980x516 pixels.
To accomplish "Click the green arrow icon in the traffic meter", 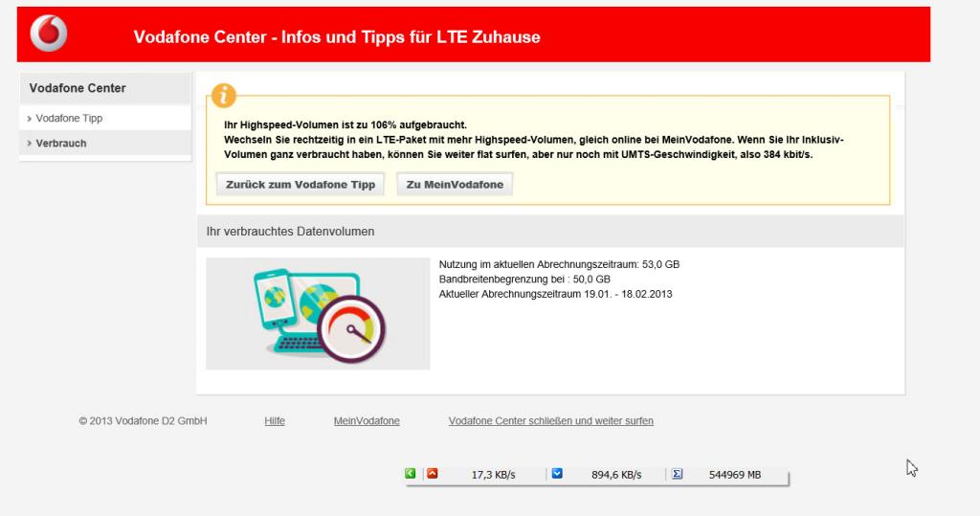I will pos(410,474).
